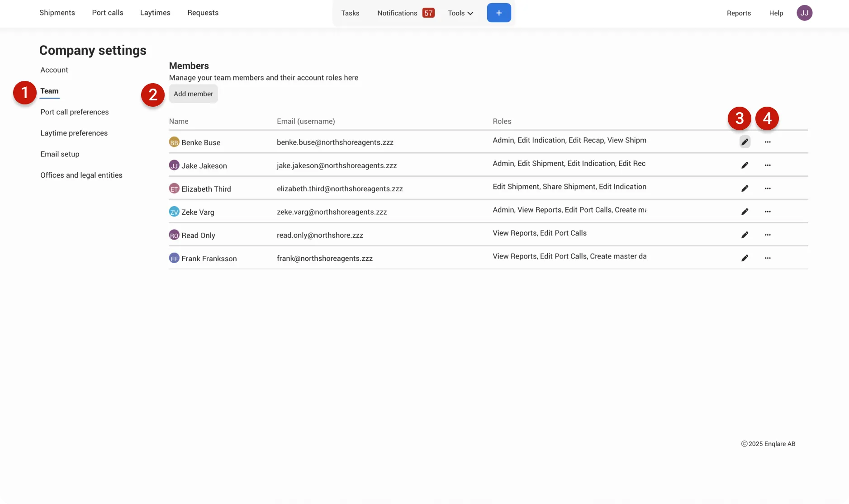Open three-dot menu for Elizabeth Third
The image size is (849, 504).
click(x=768, y=188)
